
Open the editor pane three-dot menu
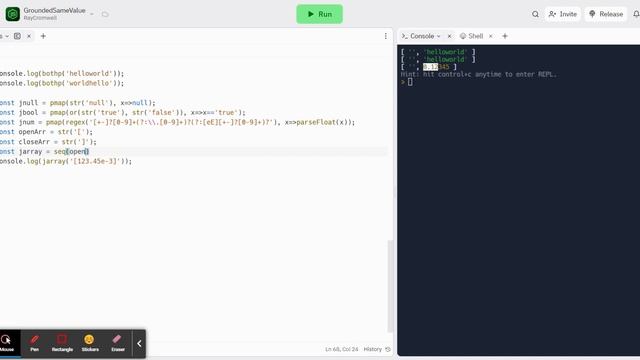[386, 36]
